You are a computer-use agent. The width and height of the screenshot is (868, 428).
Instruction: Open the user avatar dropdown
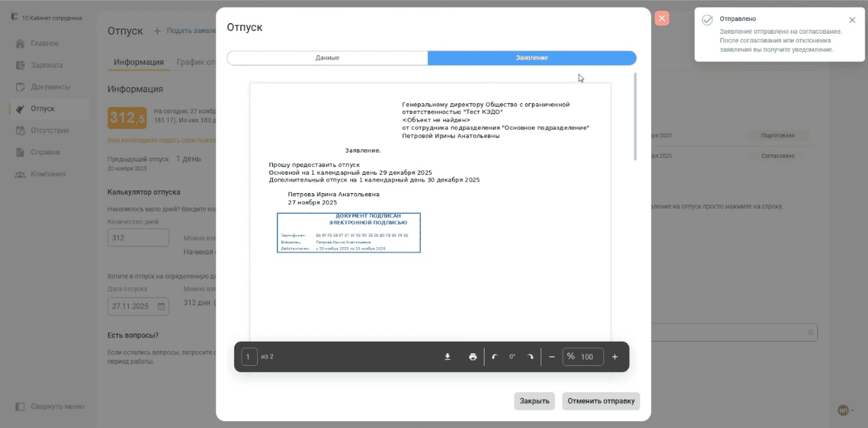point(845,410)
